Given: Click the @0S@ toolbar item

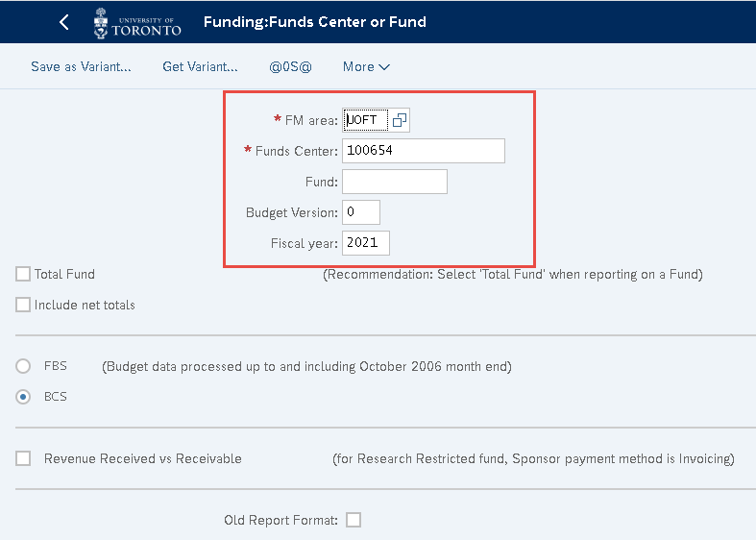Looking at the screenshot, I should click(290, 66).
